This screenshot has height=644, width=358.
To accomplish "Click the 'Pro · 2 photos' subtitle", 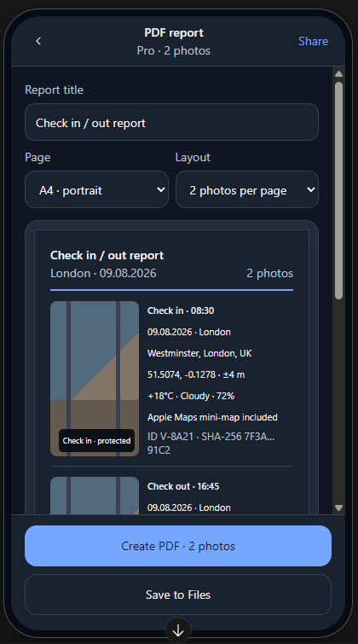I will (x=174, y=50).
